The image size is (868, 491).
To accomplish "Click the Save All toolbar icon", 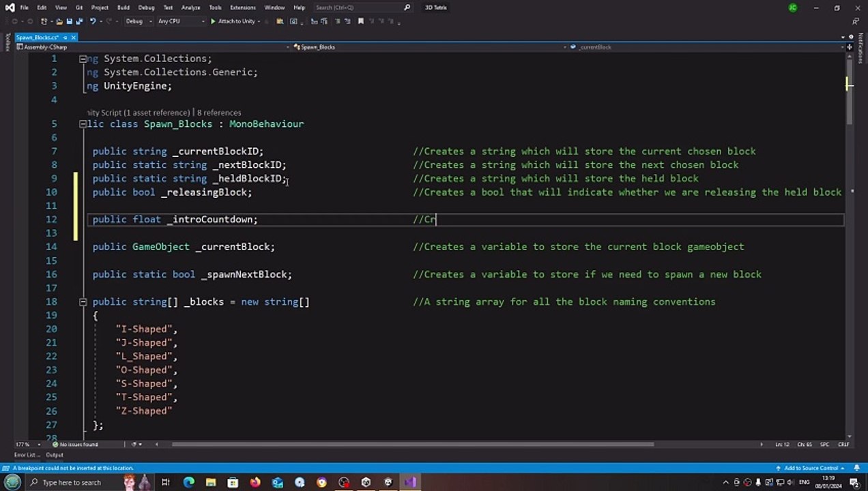I will 80,21.
